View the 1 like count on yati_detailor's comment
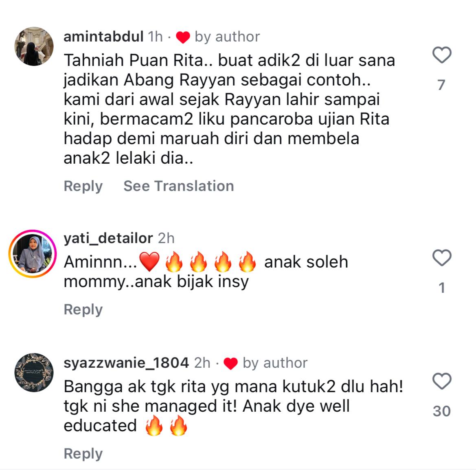The height and width of the screenshot is (470, 476). pyautogui.click(x=442, y=288)
